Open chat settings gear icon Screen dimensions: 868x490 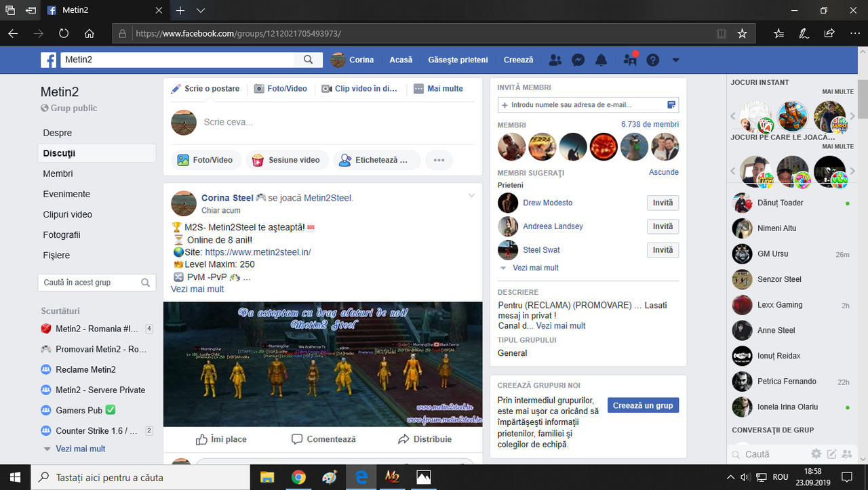tap(816, 454)
